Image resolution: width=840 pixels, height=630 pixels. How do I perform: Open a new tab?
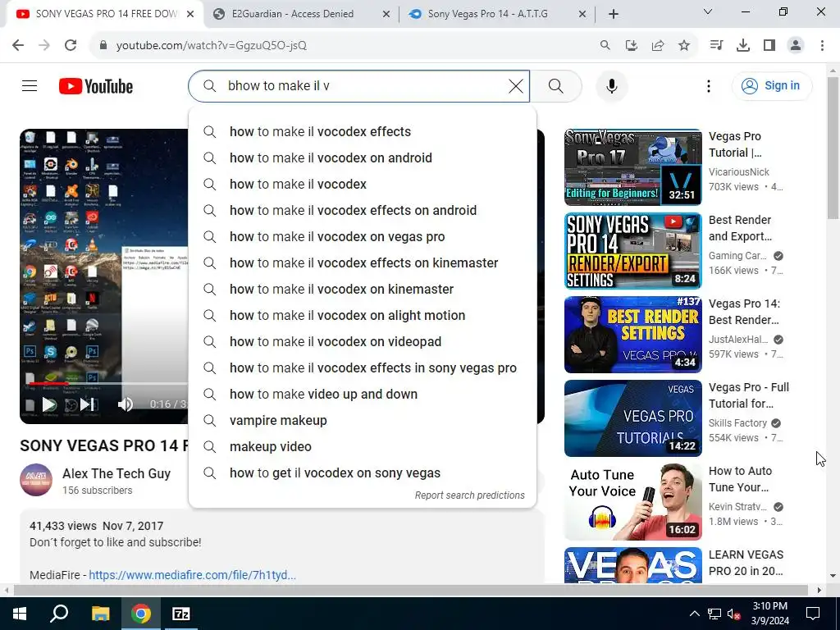[x=614, y=15]
